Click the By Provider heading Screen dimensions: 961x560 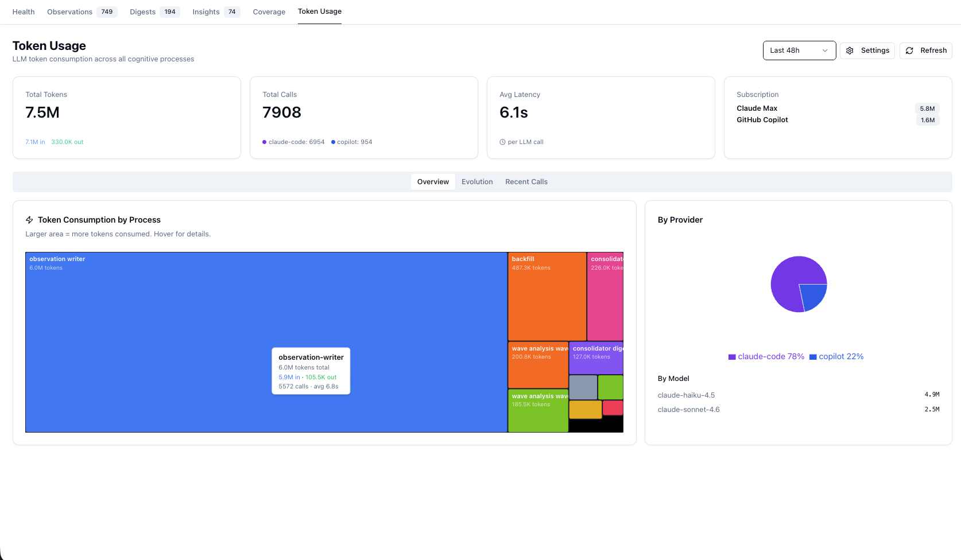(x=680, y=220)
